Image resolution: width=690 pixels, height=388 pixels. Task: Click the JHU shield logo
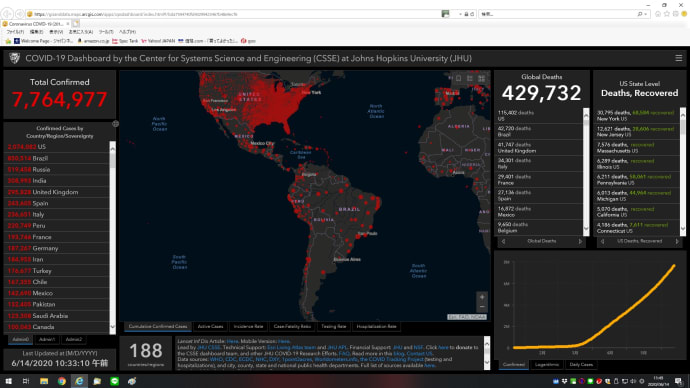click(x=15, y=58)
